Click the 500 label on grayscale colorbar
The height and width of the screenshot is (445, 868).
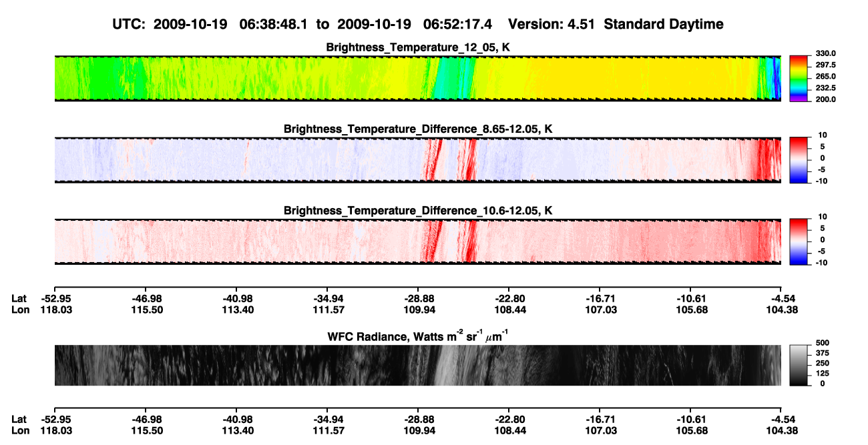pos(823,342)
